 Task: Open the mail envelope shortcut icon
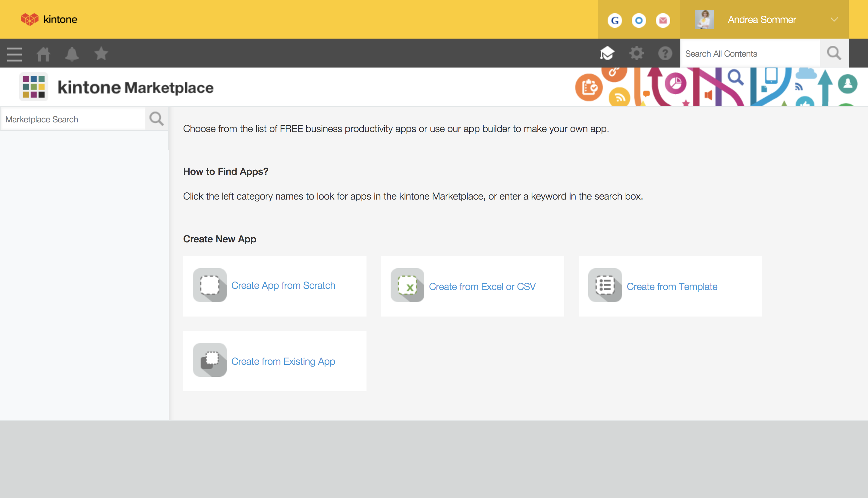point(663,20)
